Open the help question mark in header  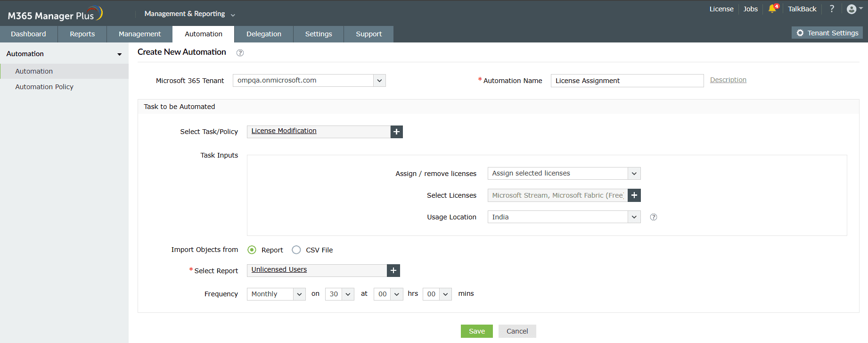tap(832, 9)
